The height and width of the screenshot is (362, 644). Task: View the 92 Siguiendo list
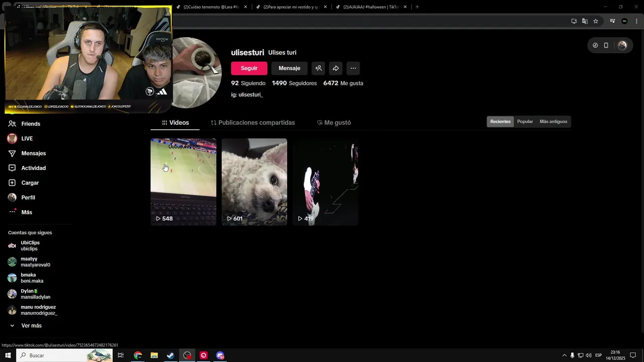click(248, 83)
